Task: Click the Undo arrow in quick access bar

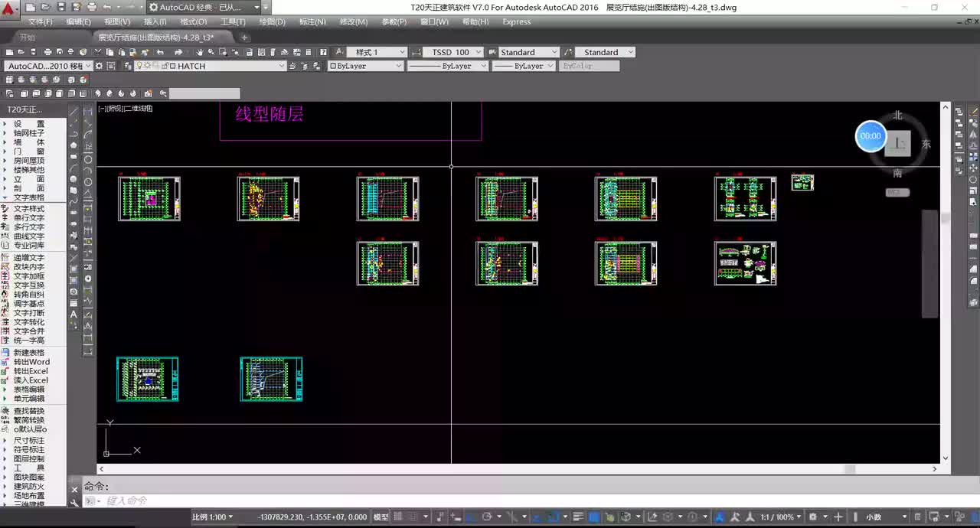Action: coord(107,7)
